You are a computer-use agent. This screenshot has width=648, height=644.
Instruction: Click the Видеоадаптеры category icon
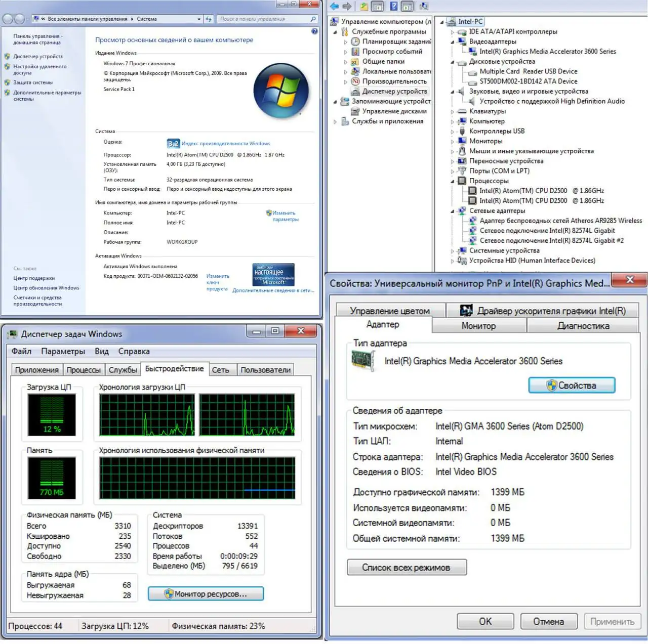(x=462, y=42)
